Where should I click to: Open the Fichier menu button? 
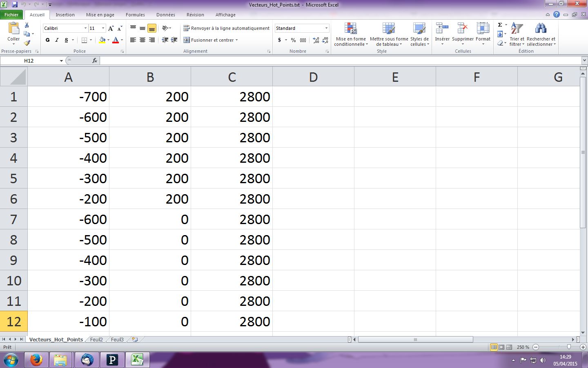click(11, 15)
